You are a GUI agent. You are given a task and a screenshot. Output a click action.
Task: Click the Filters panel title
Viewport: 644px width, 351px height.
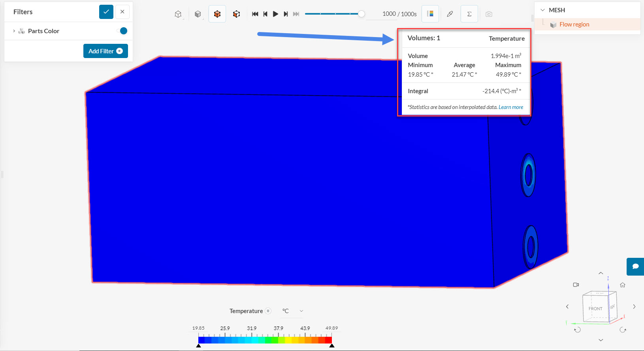(23, 12)
